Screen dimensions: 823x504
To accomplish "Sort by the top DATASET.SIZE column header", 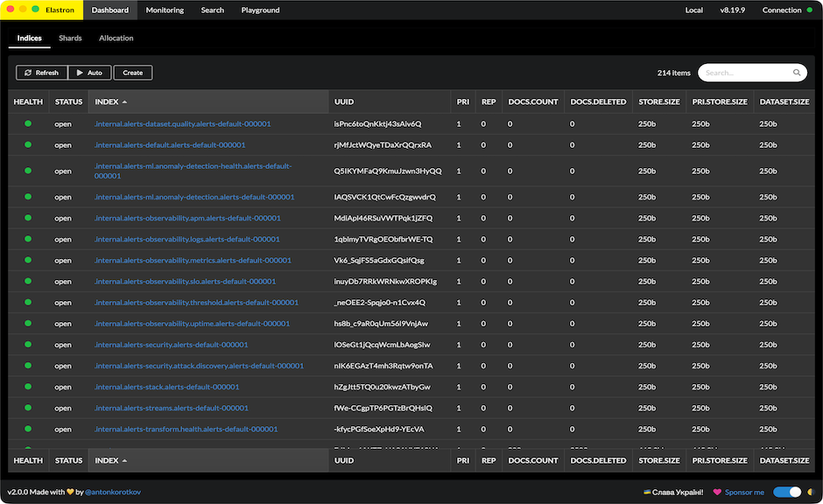I will coord(784,101).
